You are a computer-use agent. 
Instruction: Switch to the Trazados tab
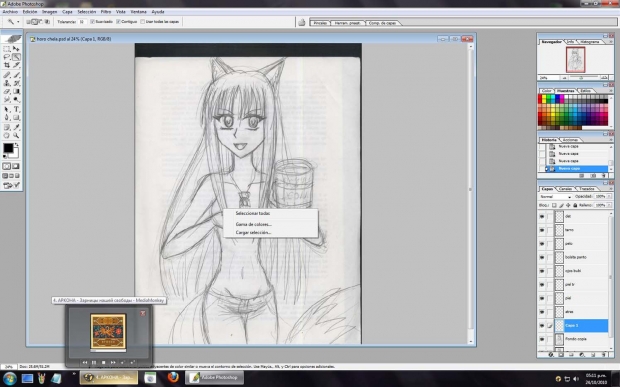click(x=586, y=189)
